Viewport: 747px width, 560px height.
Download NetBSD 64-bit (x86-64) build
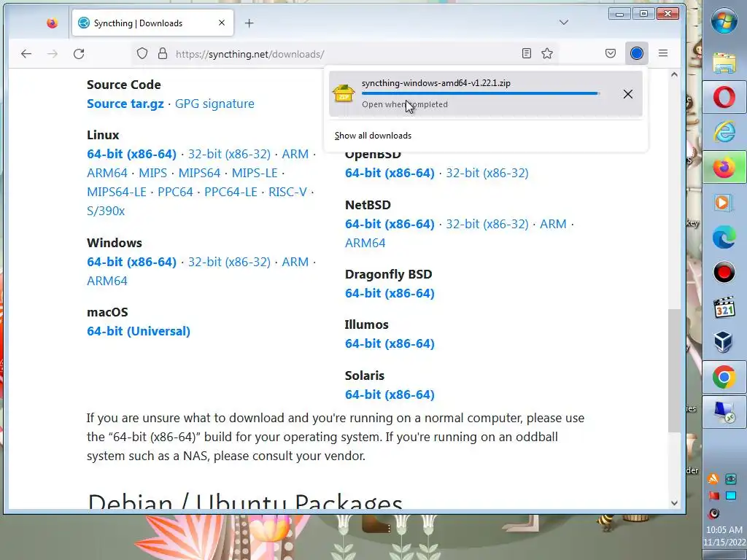[390, 224]
